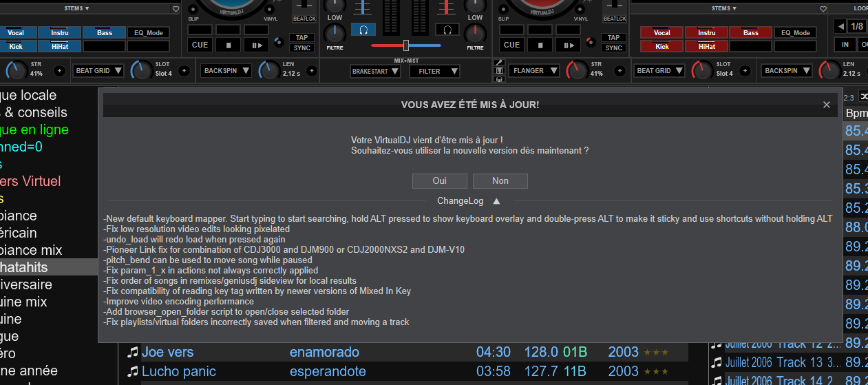
Task: Favorite the left deck stems pad with heart icon
Action: (x=176, y=9)
